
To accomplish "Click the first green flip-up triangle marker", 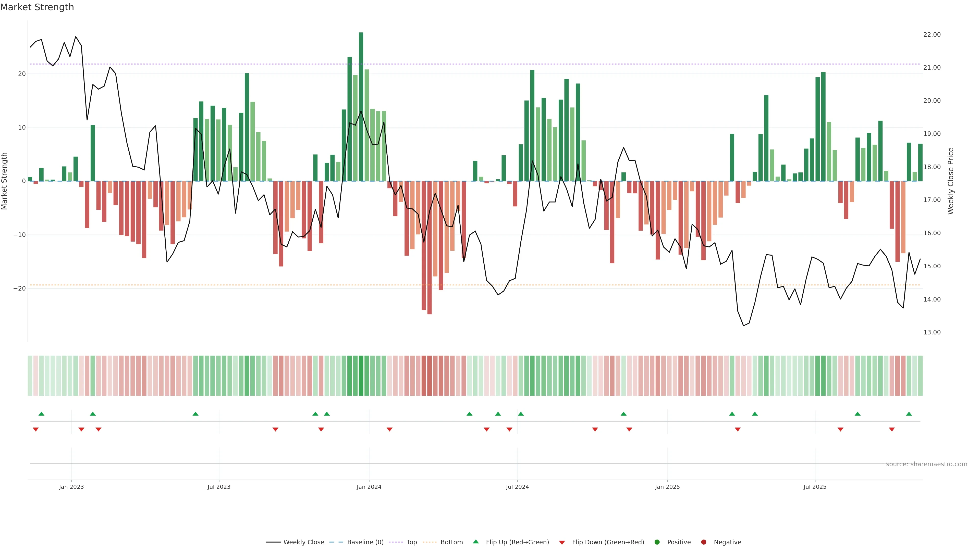I will tap(41, 414).
